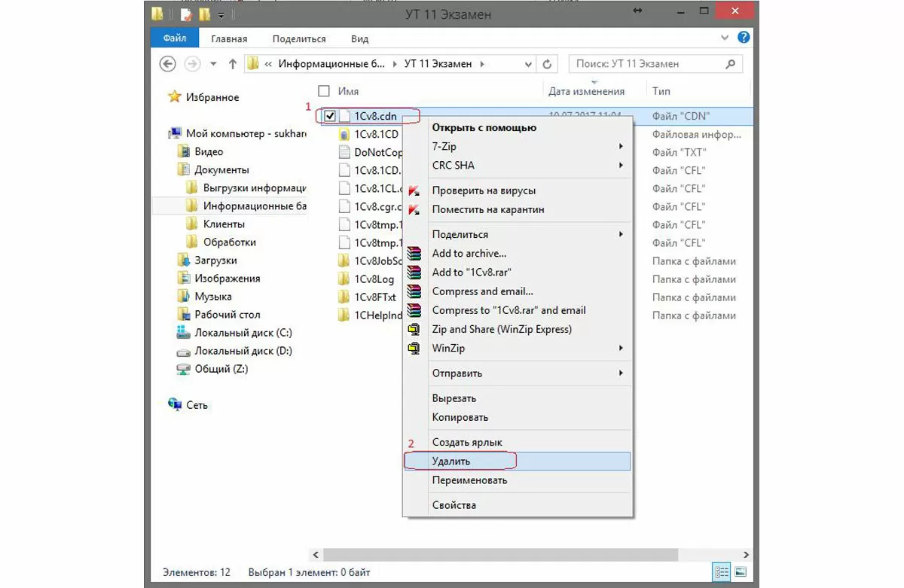Switch to the Вид ribbon tab
The width and height of the screenshot is (904, 588).
pos(359,38)
